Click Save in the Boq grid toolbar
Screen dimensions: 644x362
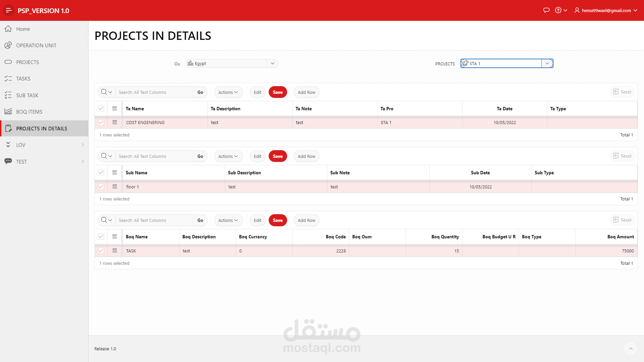point(278,220)
